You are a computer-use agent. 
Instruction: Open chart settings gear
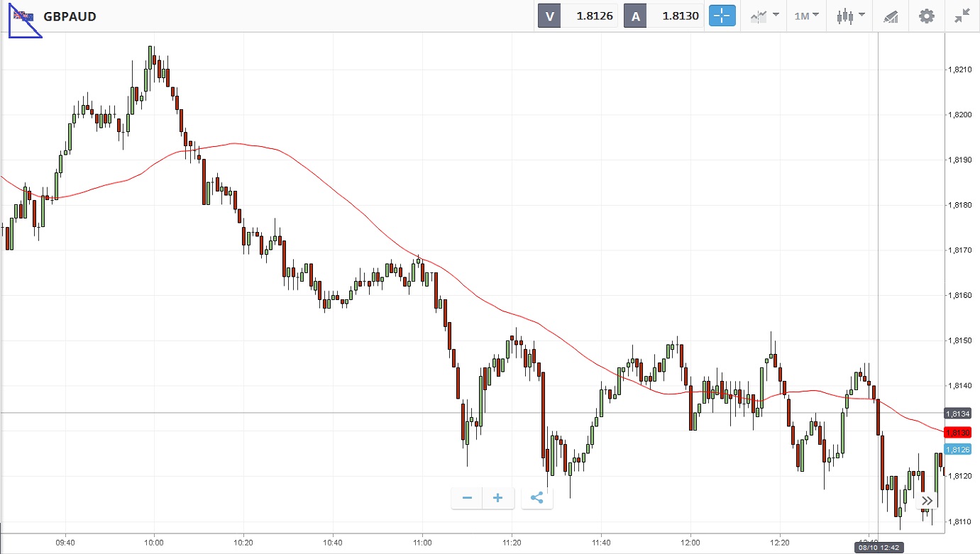pos(927,16)
